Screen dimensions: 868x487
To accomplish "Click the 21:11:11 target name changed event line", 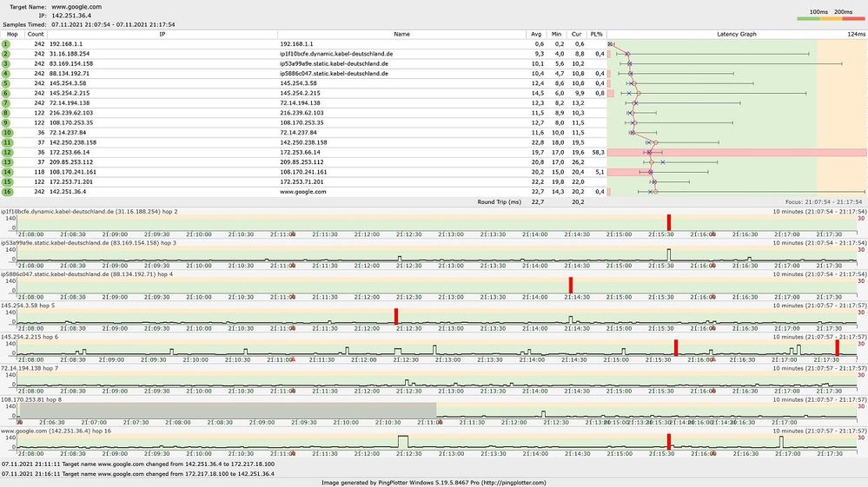I will click(138, 464).
